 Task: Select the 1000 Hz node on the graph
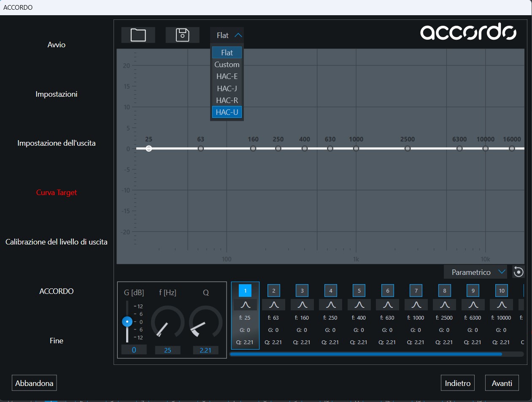pyautogui.click(x=356, y=148)
